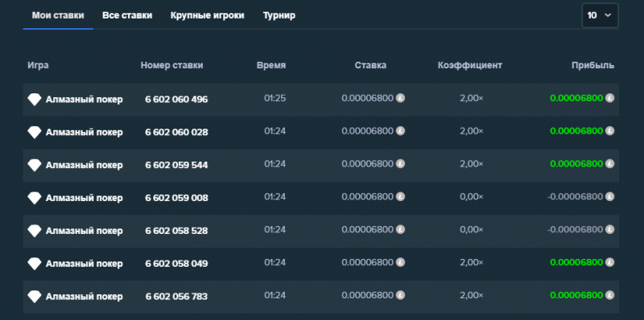The height and width of the screenshot is (320, 644).
Task: Click profit coin icon in 6 602 059 008 row
Action: click(610, 196)
